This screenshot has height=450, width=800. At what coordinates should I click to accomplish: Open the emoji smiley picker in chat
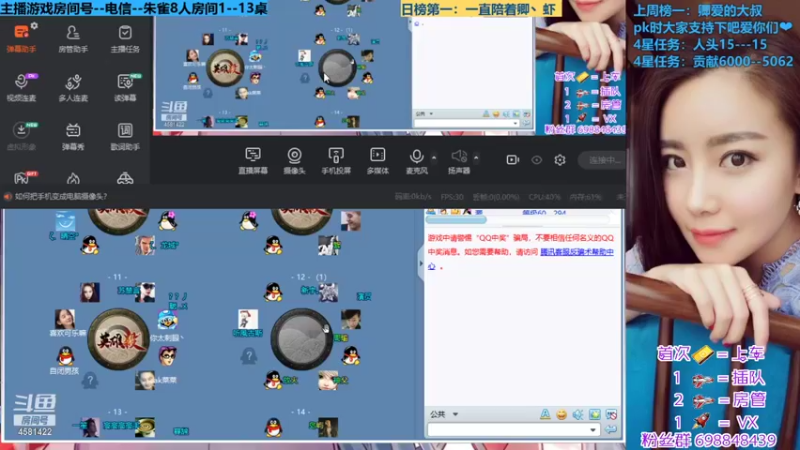(x=561, y=414)
